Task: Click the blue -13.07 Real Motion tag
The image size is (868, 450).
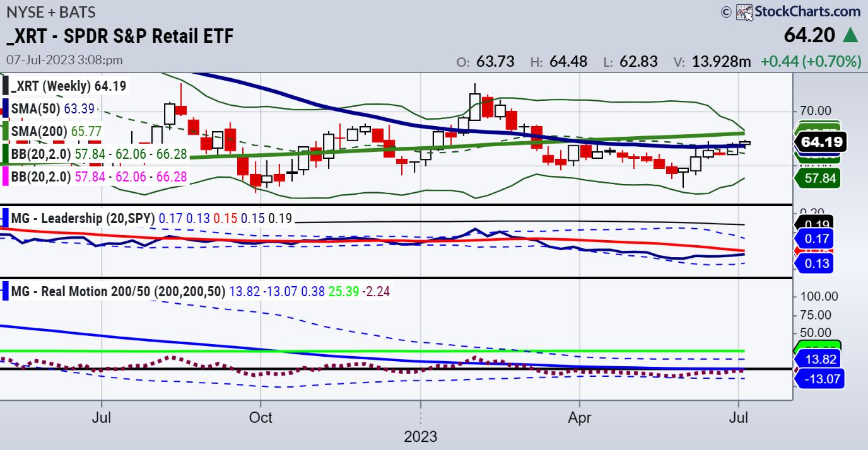Action: [x=819, y=379]
